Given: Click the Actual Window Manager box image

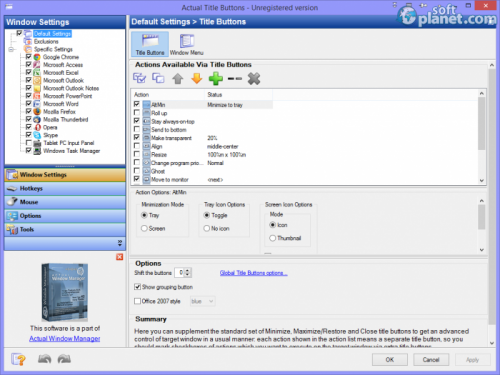Looking at the screenshot, I should [x=65, y=292].
